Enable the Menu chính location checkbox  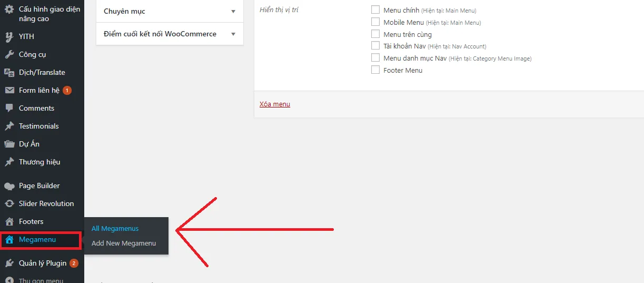[375, 9]
